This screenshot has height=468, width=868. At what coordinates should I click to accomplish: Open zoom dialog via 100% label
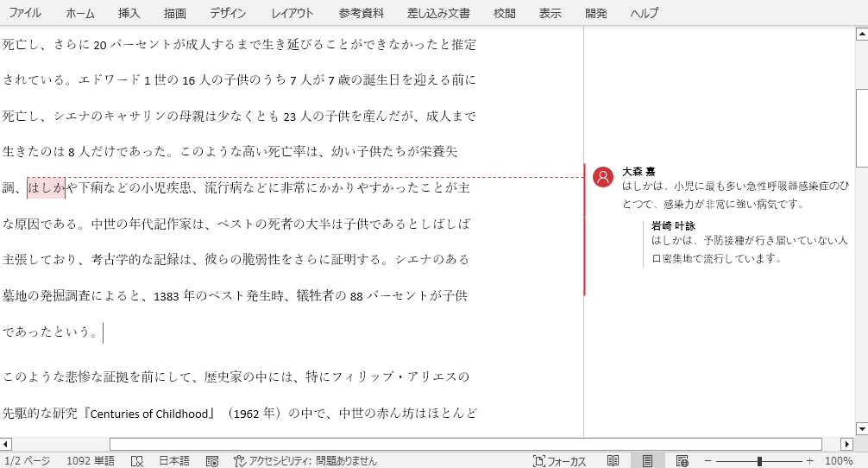(839, 461)
